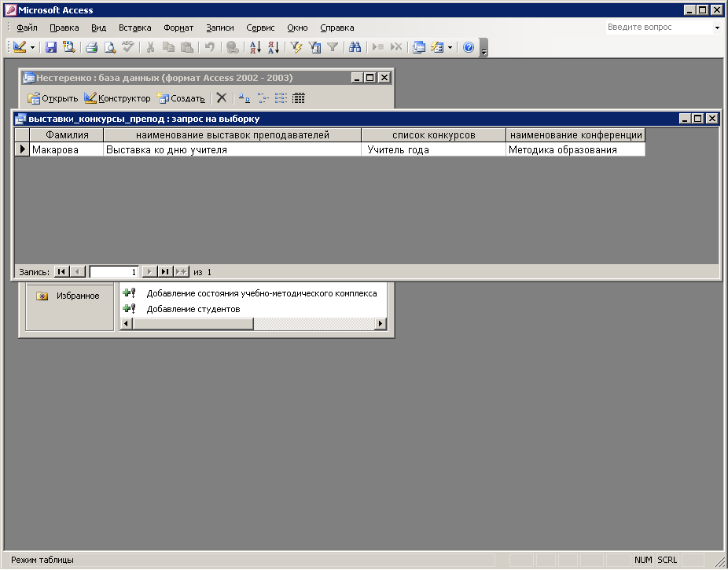Viewport: 728px width, 570px height.
Task: Open the Вставка menu
Action: pyautogui.click(x=134, y=28)
